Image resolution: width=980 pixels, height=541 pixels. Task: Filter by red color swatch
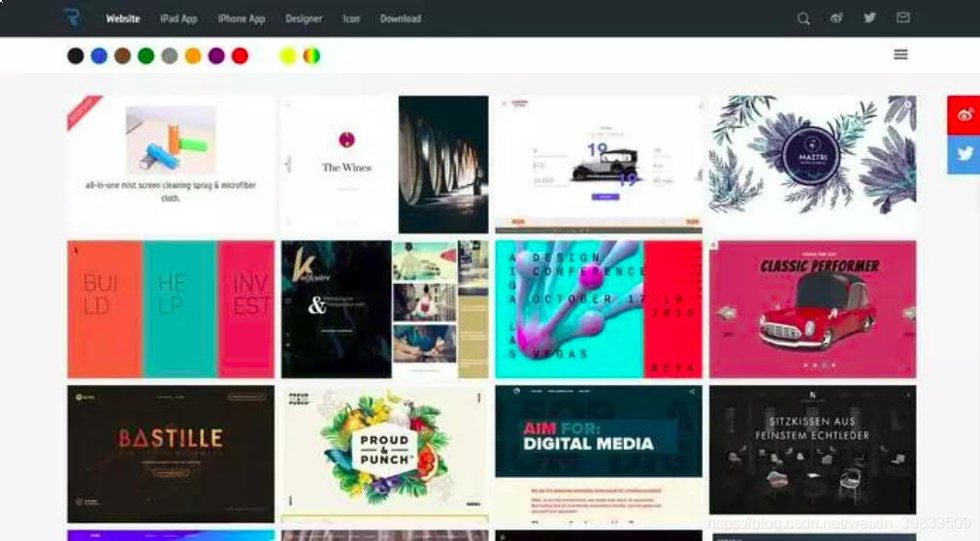[240, 56]
